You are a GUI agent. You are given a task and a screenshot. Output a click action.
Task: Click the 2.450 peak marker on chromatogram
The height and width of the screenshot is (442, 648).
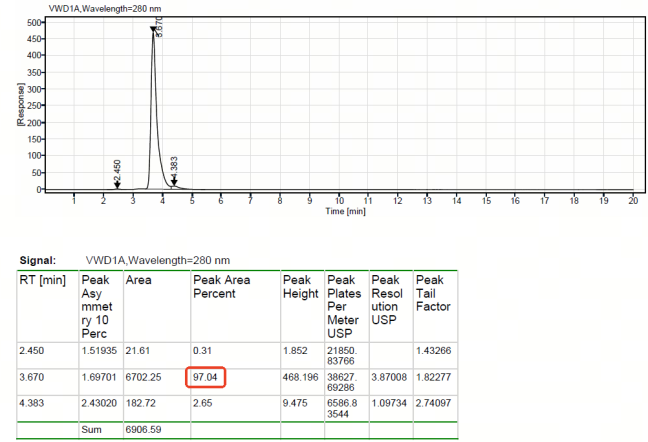(x=117, y=185)
